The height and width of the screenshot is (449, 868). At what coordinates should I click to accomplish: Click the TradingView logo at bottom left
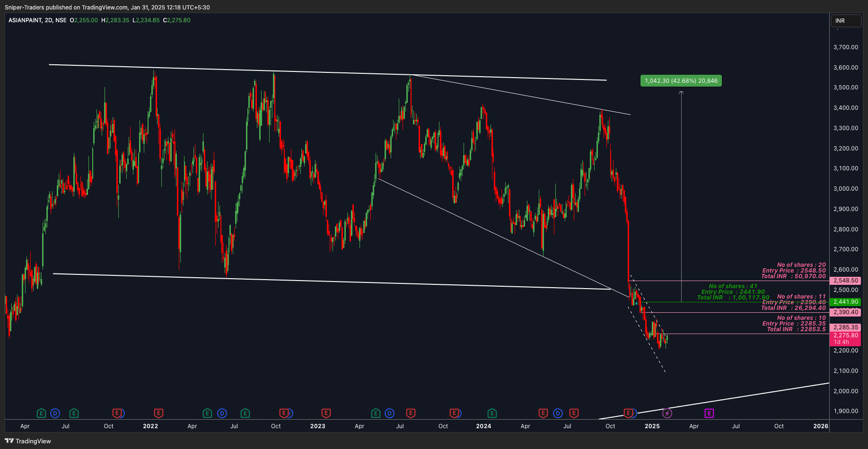click(x=28, y=441)
